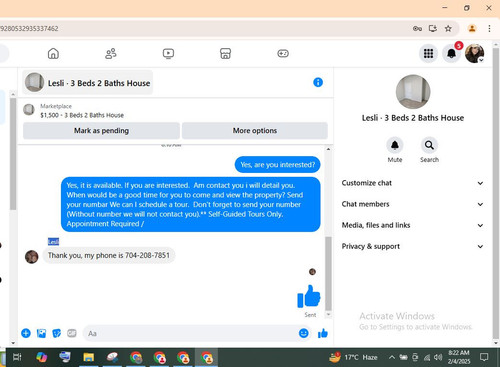This screenshot has height=367, width=500.
Task: Expand Customize chat section
Action: [413, 183]
